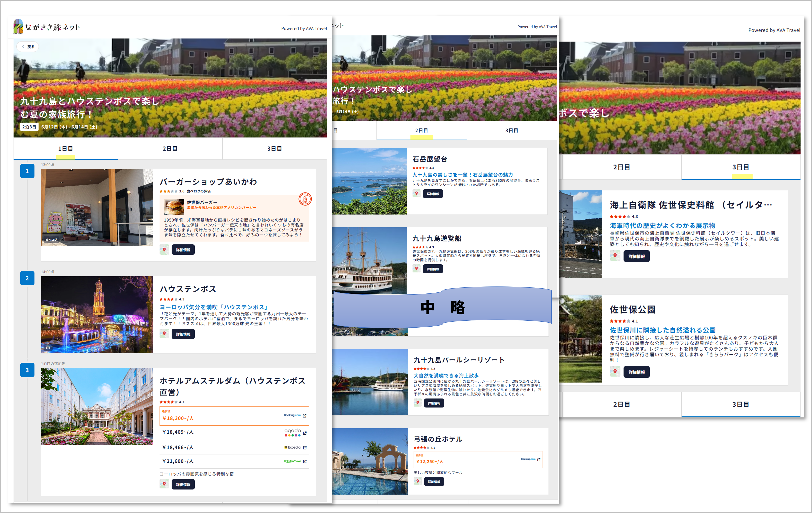Click the 佐世保バーガー burger thumbnail
Viewport: 812px width, 513px height.
click(x=174, y=207)
